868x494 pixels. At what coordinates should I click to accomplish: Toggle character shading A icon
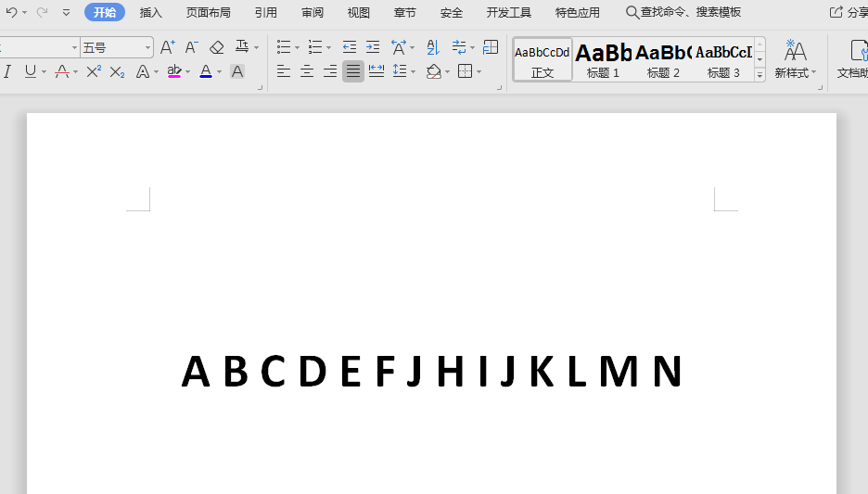pyautogui.click(x=236, y=71)
